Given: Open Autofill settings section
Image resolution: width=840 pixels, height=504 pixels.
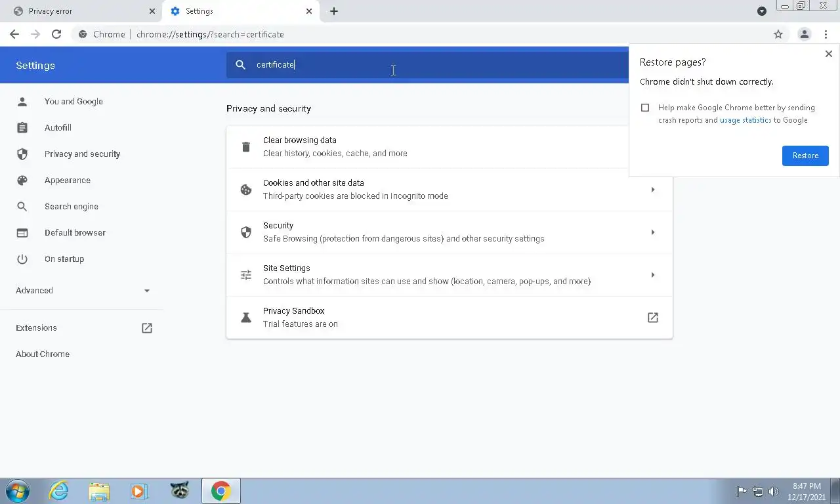Looking at the screenshot, I should [58, 127].
